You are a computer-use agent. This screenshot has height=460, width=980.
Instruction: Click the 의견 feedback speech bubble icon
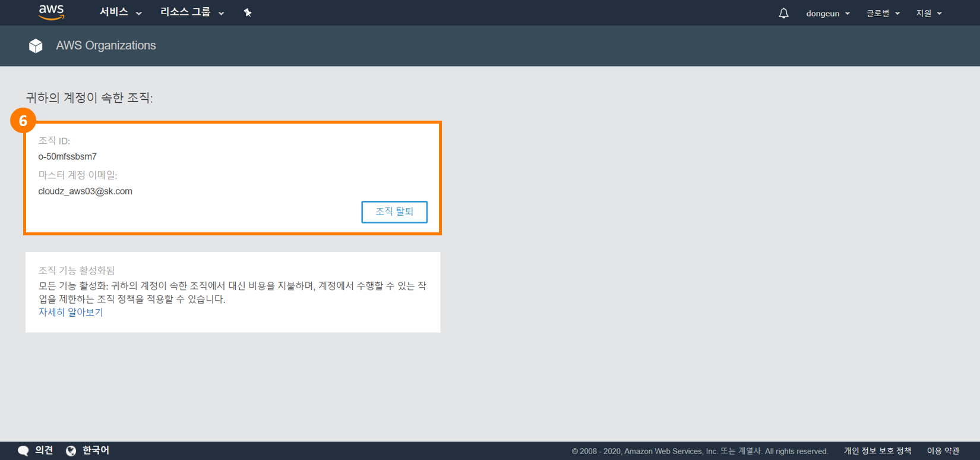[x=23, y=450]
